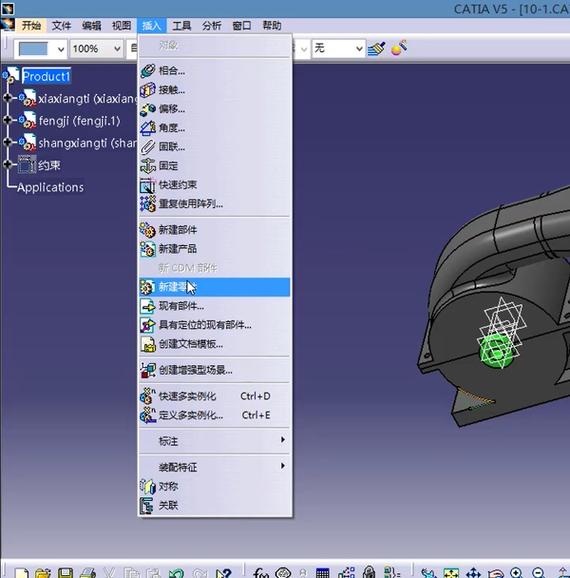Expand the 约束 constraints node
Viewport: 570px width, 578px height.
[x=7, y=164]
